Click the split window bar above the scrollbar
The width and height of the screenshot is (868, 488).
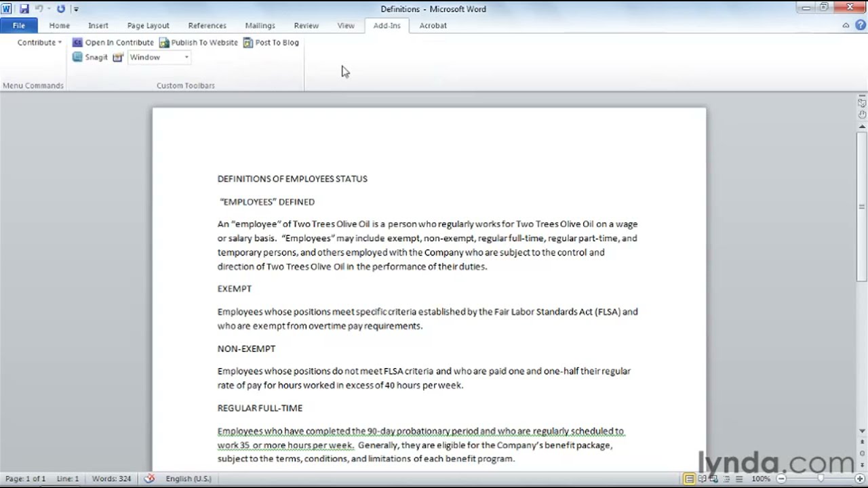[x=862, y=96]
